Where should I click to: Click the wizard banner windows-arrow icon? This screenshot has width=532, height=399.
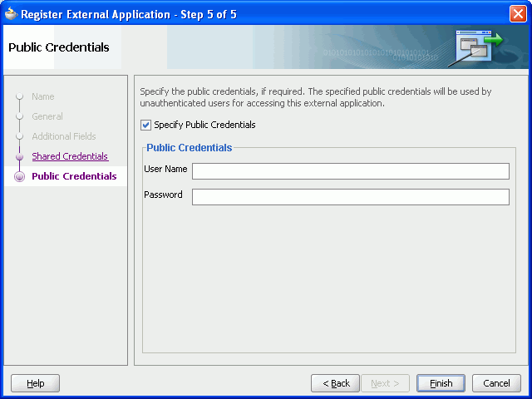476,47
